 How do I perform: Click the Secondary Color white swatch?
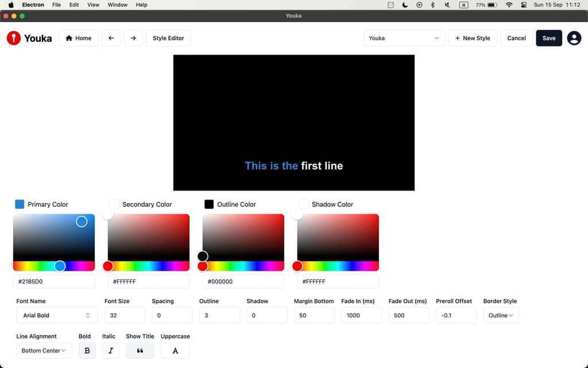click(x=114, y=204)
